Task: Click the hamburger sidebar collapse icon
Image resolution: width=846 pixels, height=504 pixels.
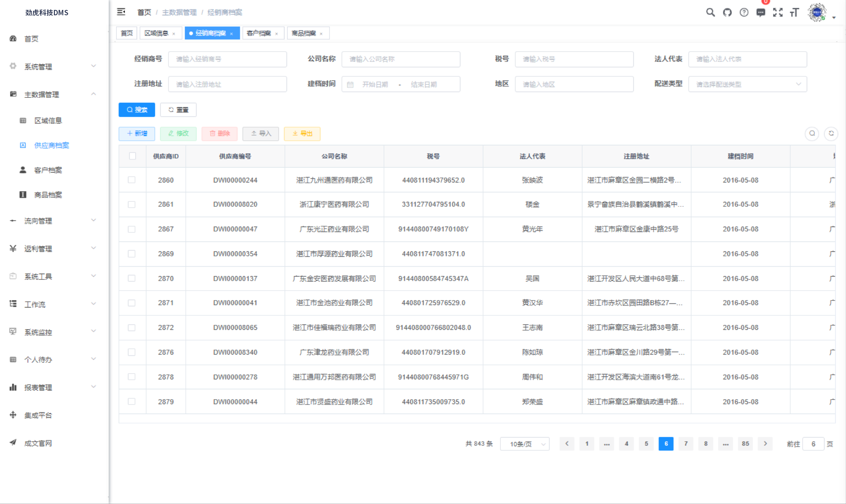Action: (121, 12)
